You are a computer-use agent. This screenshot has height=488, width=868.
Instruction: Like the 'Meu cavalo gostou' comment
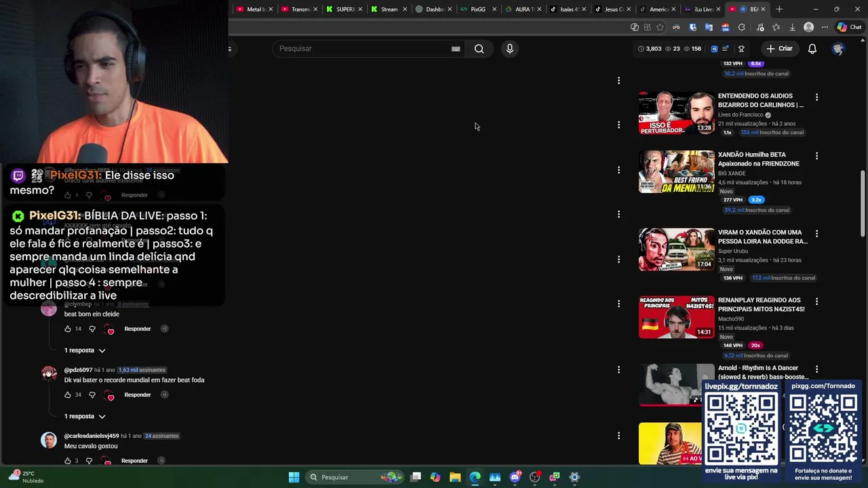67,461
